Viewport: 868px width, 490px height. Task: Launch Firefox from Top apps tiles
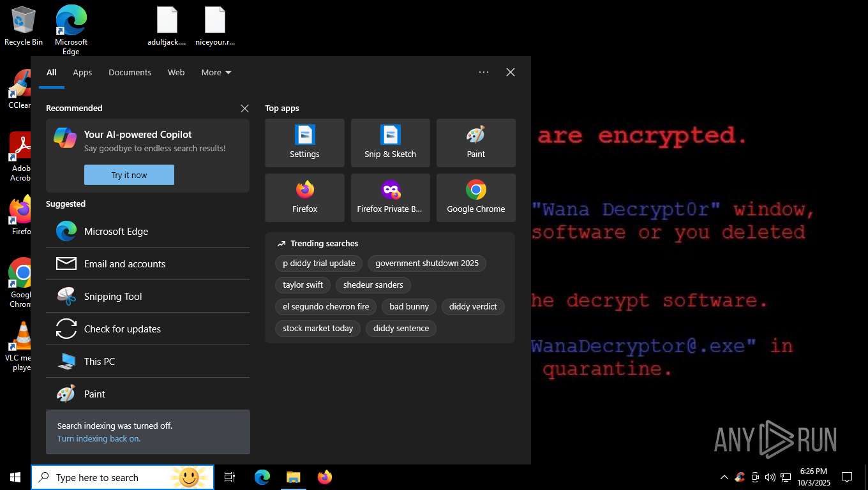(304, 198)
